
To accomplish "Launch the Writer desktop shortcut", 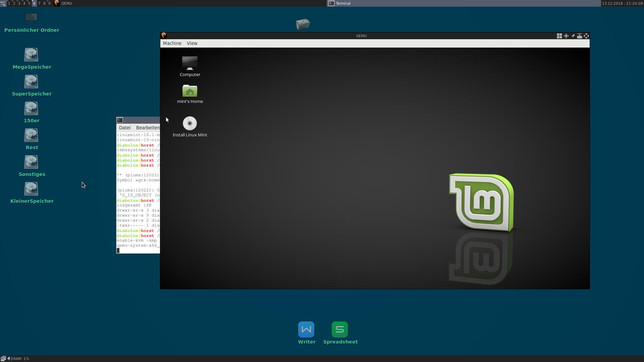I will (x=306, y=329).
